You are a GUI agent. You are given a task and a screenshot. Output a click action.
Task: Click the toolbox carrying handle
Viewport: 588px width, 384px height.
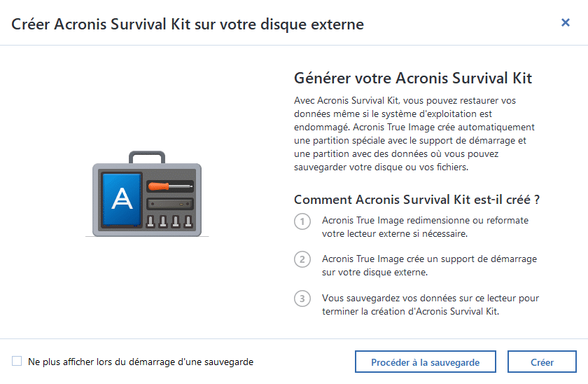146,157
